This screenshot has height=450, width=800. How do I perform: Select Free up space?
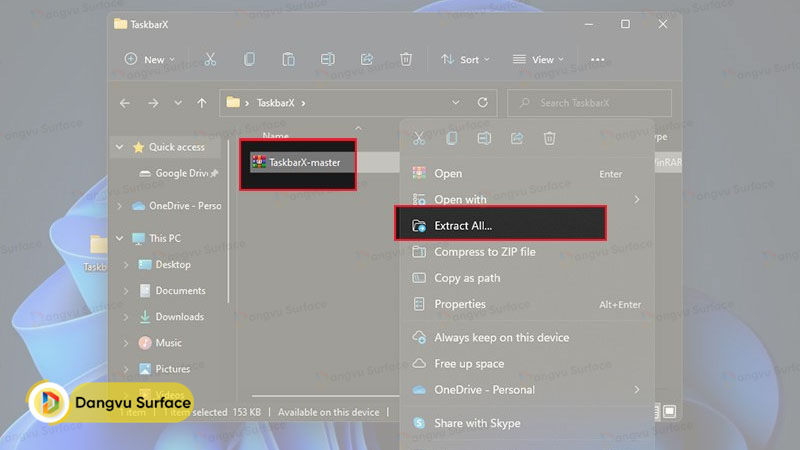click(526, 364)
